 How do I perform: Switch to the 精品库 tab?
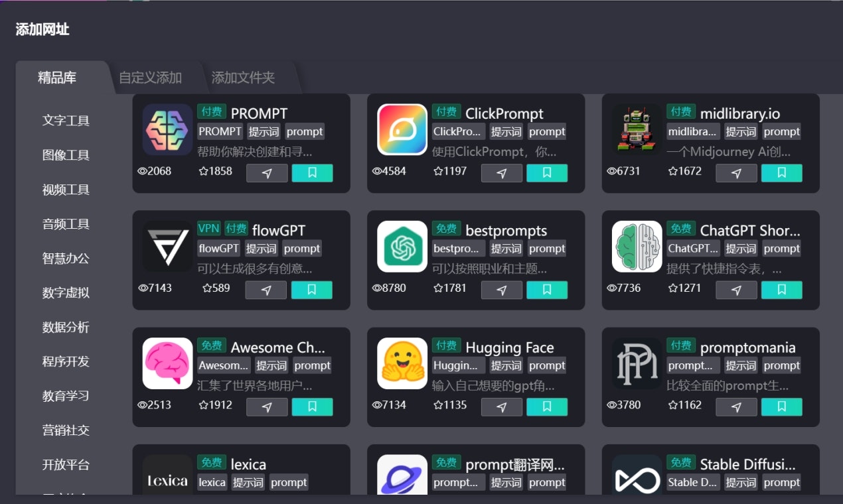[57, 78]
